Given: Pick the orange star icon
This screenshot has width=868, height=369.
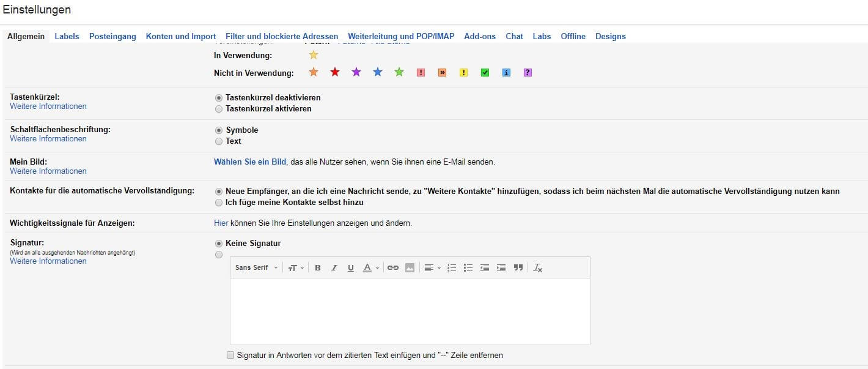Looking at the screenshot, I should [314, 72].
